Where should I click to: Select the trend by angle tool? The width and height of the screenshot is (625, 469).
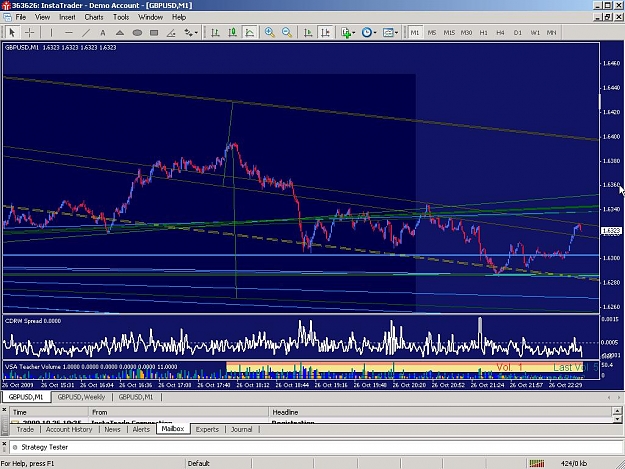pos(171,33)
